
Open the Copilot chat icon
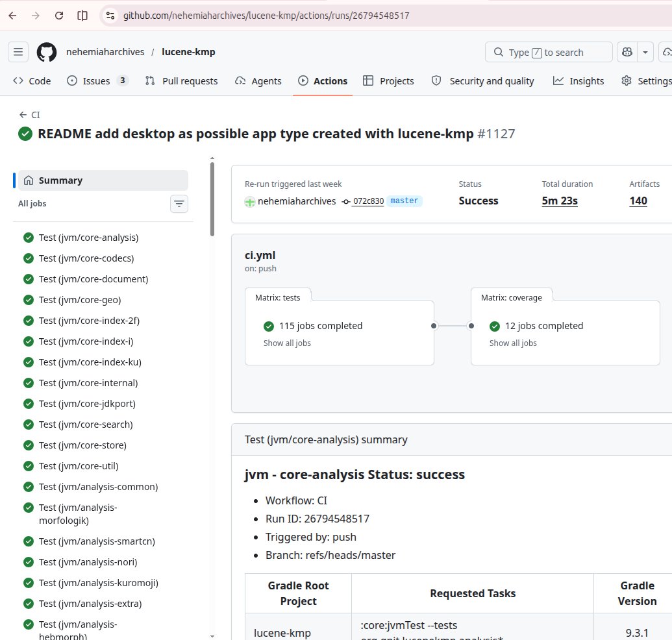pyautogui.click(x=627, y=53)
